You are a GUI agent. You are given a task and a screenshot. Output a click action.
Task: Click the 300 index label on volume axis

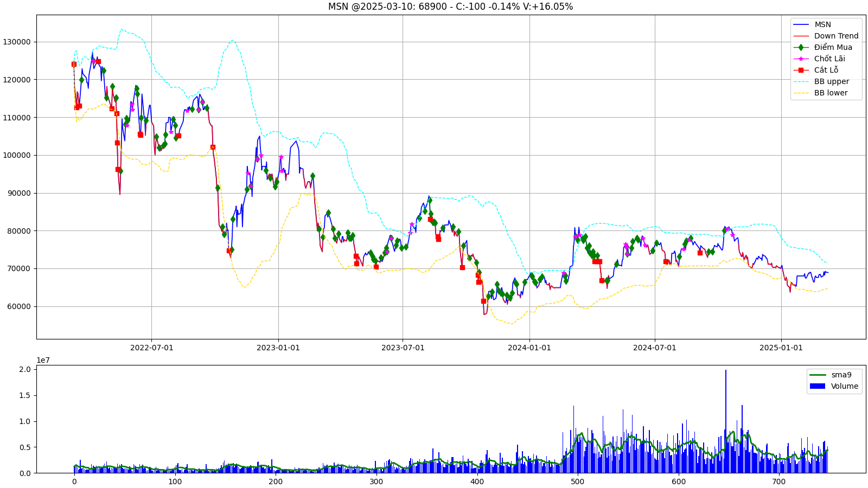click(x=376, y=481)
